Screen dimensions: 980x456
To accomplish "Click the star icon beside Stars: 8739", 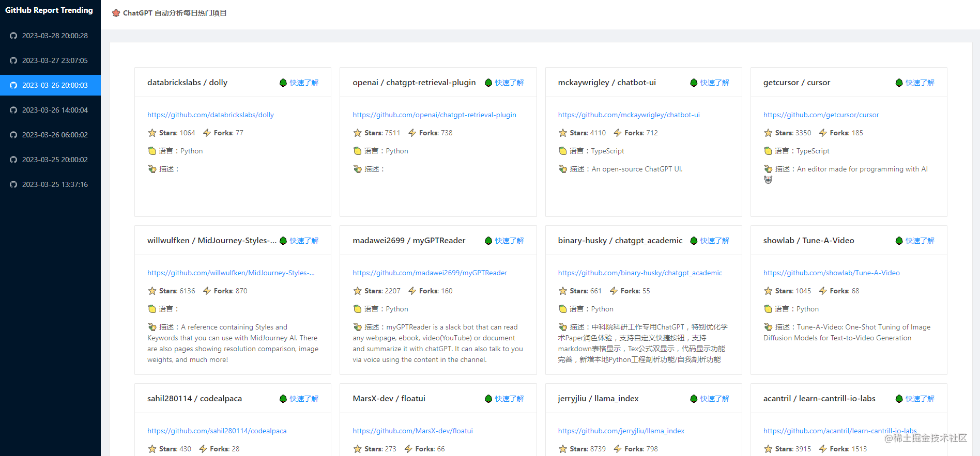I will point(563,449).
